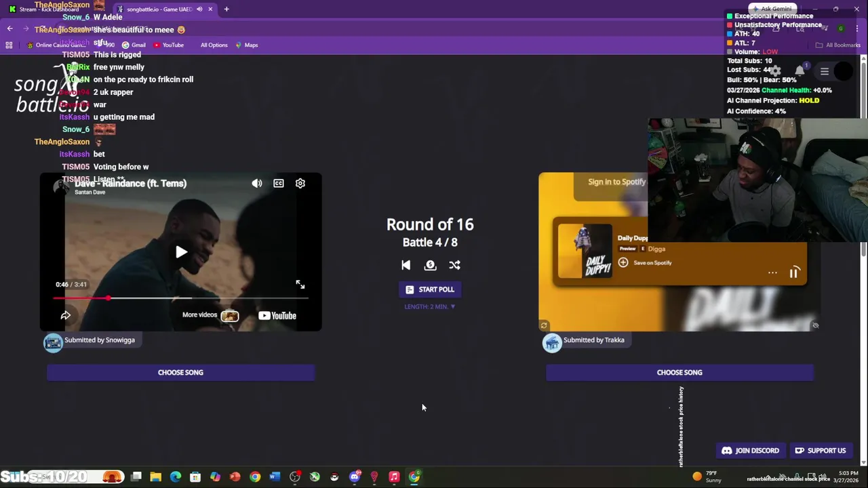Mute the YouTube player volume icon
This screenshot has width=868, height=488.
point(257,183)
